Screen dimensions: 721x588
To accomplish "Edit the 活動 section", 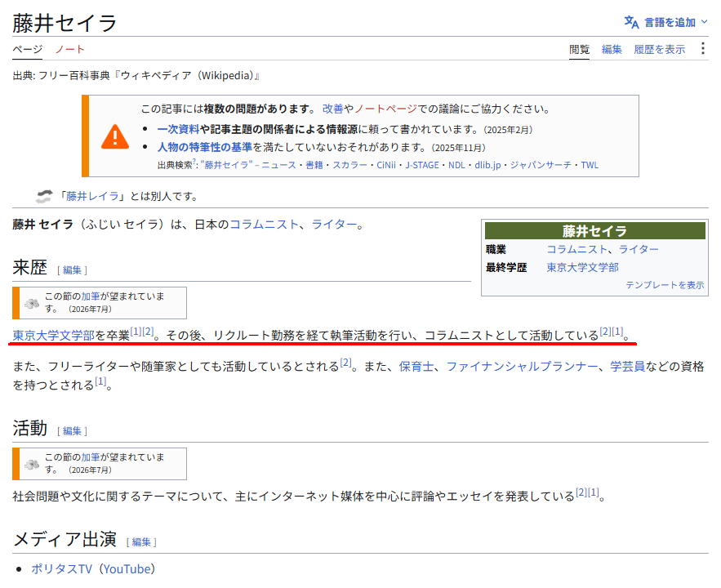I will click(72, 431).
